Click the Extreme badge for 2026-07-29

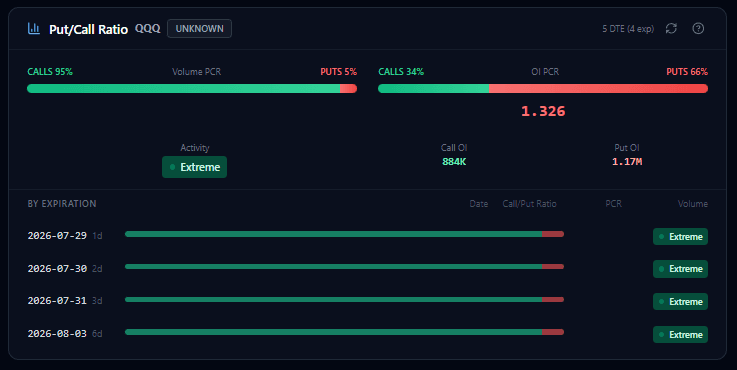click(680, 236)
